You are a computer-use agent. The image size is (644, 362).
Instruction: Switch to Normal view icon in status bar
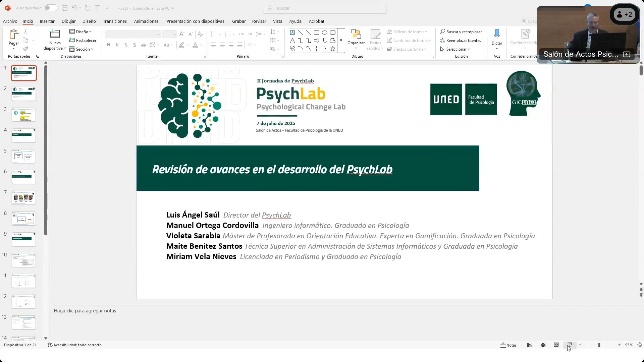click(530, 345)
